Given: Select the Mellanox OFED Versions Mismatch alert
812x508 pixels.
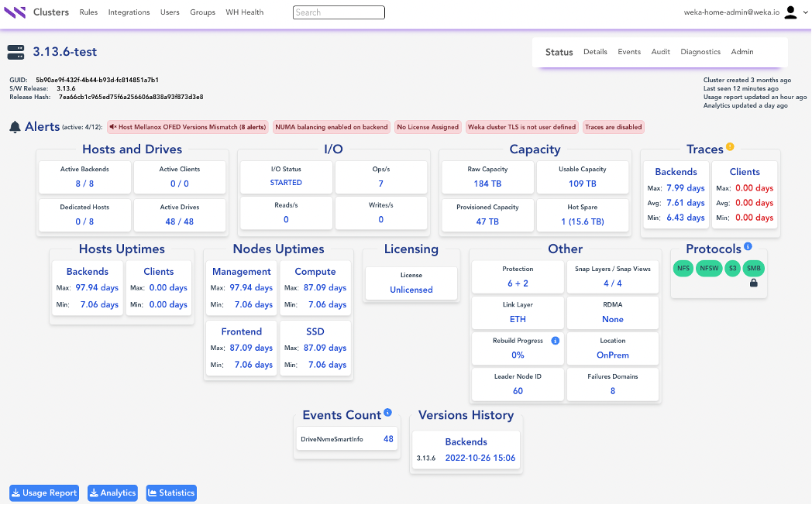Looking at the screenshot, I should [188, 127].
